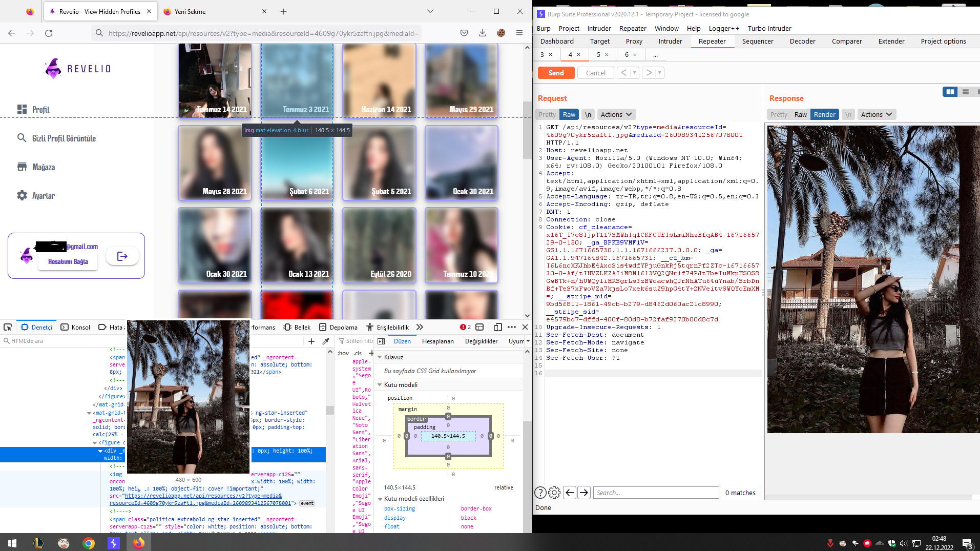Switch Burp to stacked layout view
Image resolution: width=980 pixels, height=551 pixels.
click(966, 92)
